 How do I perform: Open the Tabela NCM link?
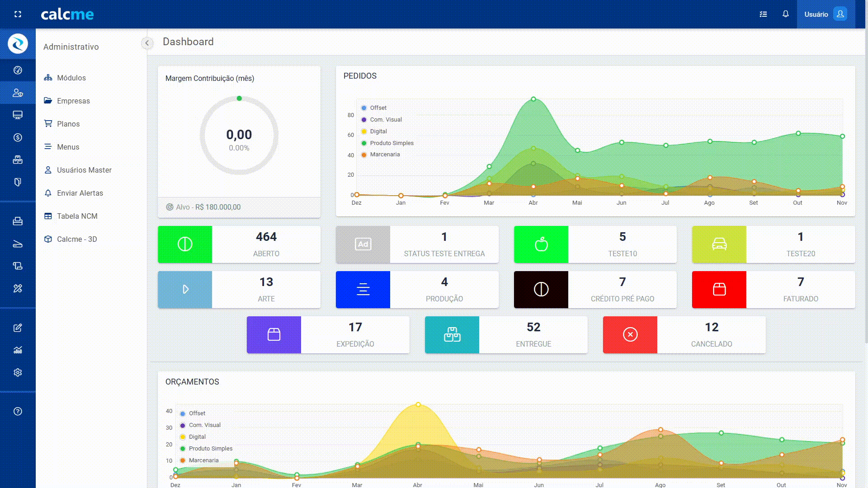[x=77, y=216]
